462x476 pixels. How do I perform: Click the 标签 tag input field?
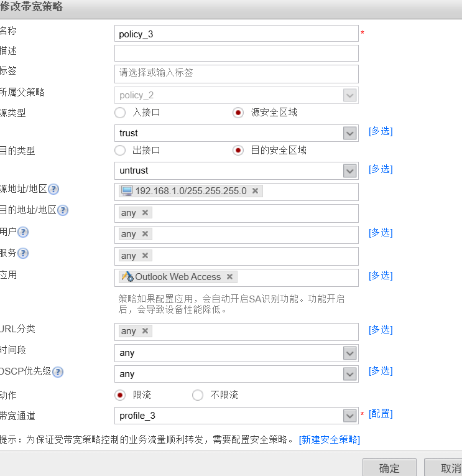point(237,74)
